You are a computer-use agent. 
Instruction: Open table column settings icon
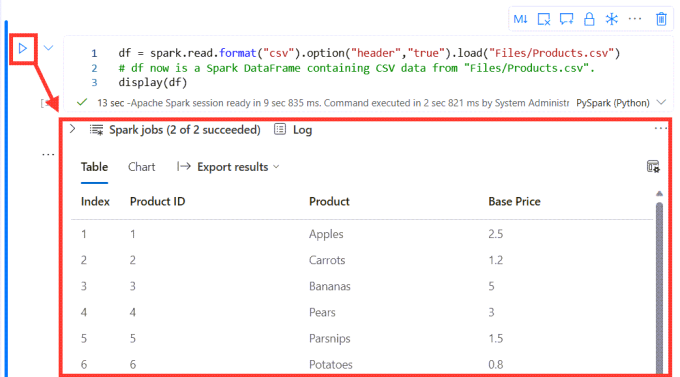[x=653, y=166]
